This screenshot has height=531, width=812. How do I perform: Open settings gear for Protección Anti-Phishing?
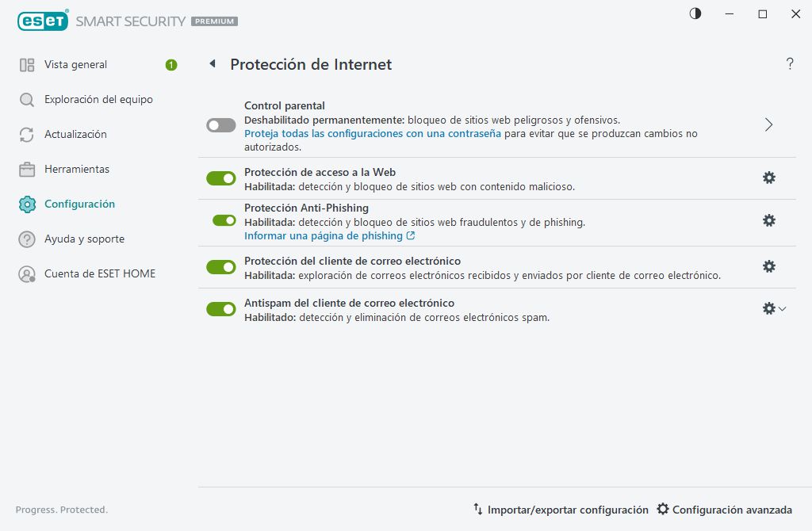tap(768, 220)
